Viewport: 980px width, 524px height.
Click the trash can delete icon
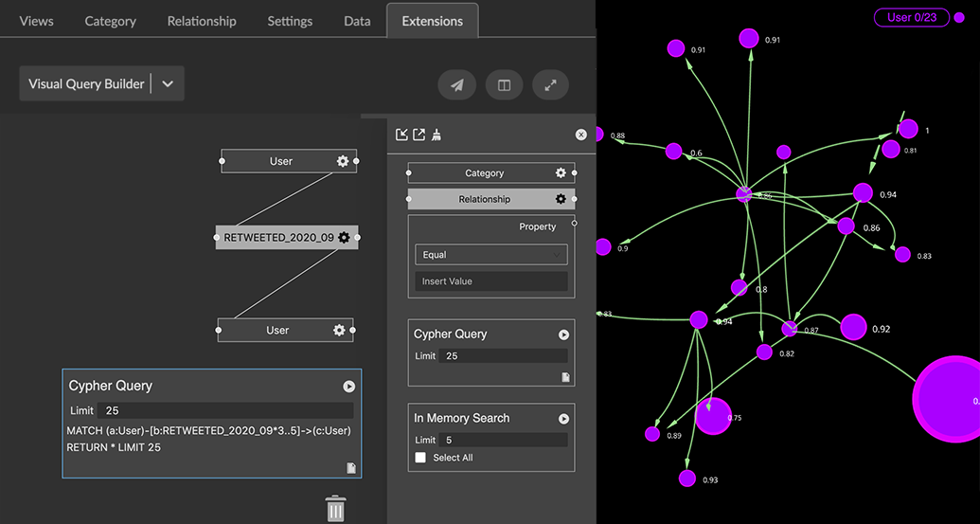click(x=335, y=508)
